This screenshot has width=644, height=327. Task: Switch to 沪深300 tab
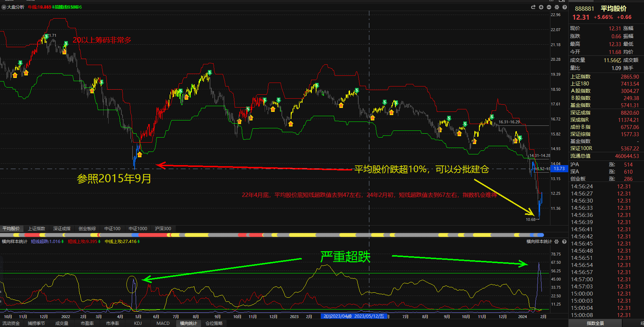point(163,228)
